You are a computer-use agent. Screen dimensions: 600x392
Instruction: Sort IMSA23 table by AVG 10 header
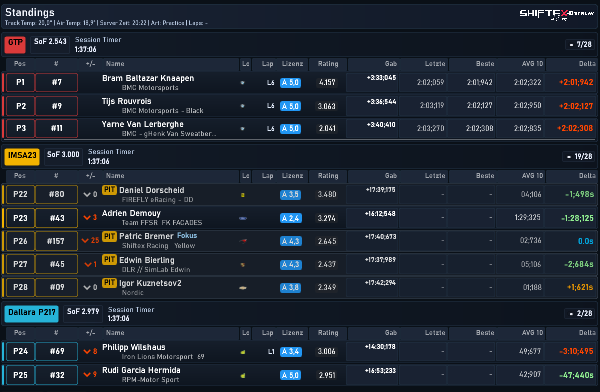[x=532, y=176]
